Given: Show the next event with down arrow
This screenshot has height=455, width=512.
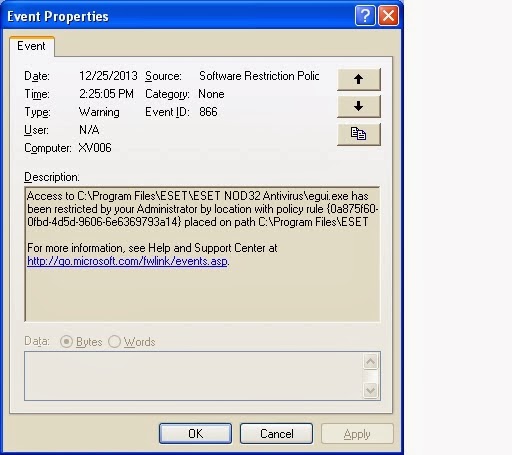Looking at the screenshot, I should tap(359, 107).
